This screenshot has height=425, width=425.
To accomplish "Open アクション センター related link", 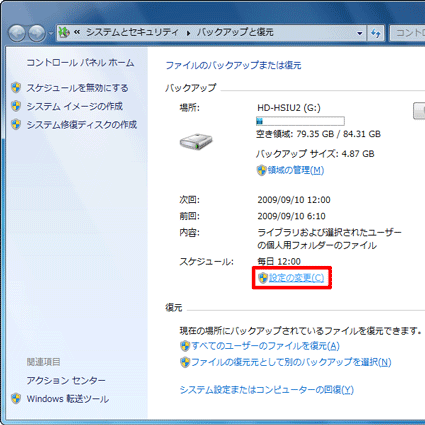I will click(x=66, y=380).
